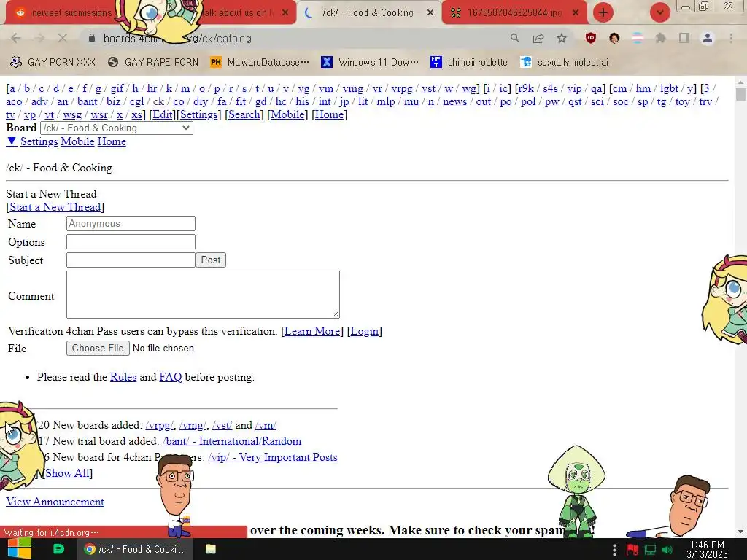This screenshot has height=560, width=747.
Task: Open network settings from the tray
Action: click(x=650, y=550)
